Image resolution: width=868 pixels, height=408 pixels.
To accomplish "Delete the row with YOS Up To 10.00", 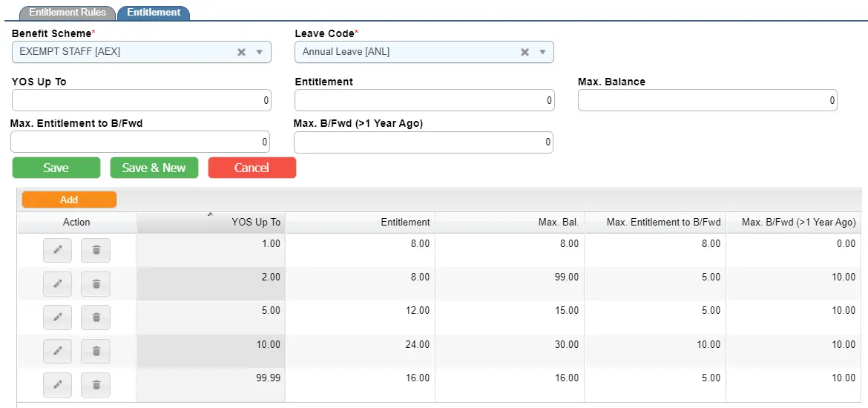I will [x=96, y=351].
